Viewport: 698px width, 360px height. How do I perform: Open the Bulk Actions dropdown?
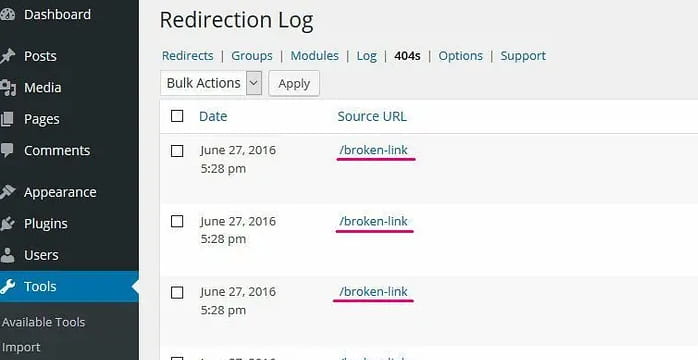click(x=211, y=83)
